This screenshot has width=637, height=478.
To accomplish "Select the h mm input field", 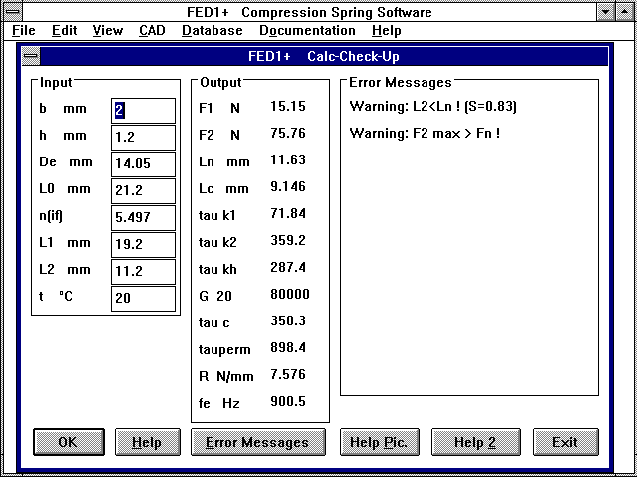I will pyautogui.click(x=143, y=138).
